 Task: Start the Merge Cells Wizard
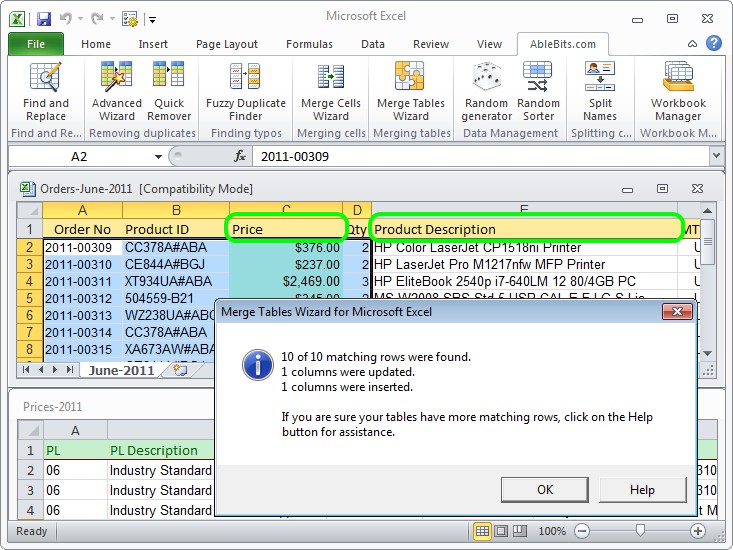click(x=331, y=92)
